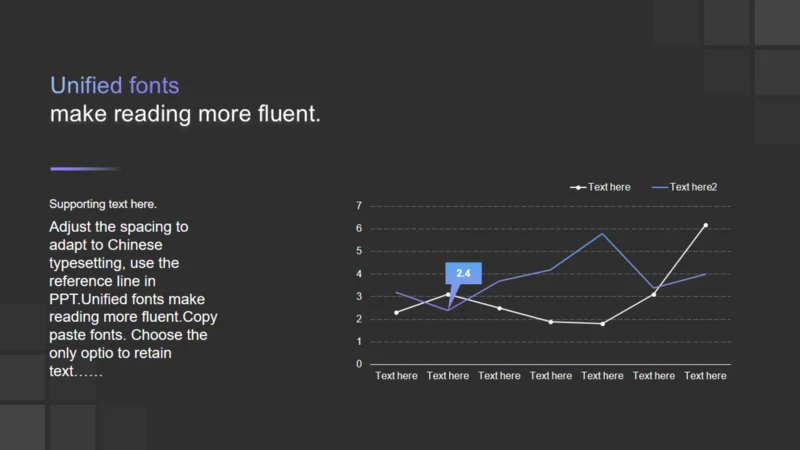Click the purple gradient divider line
This screenshot has width=800, height=450.
click(x=85, y=169)
